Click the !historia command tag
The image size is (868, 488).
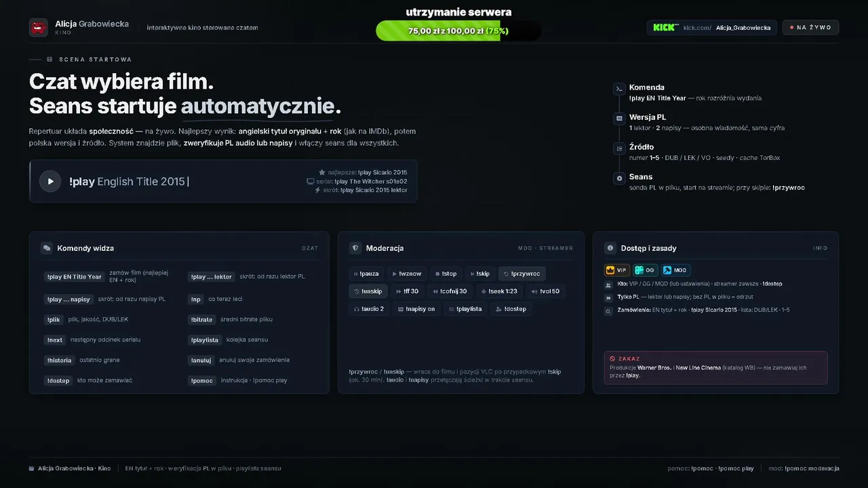coord(60,360)
